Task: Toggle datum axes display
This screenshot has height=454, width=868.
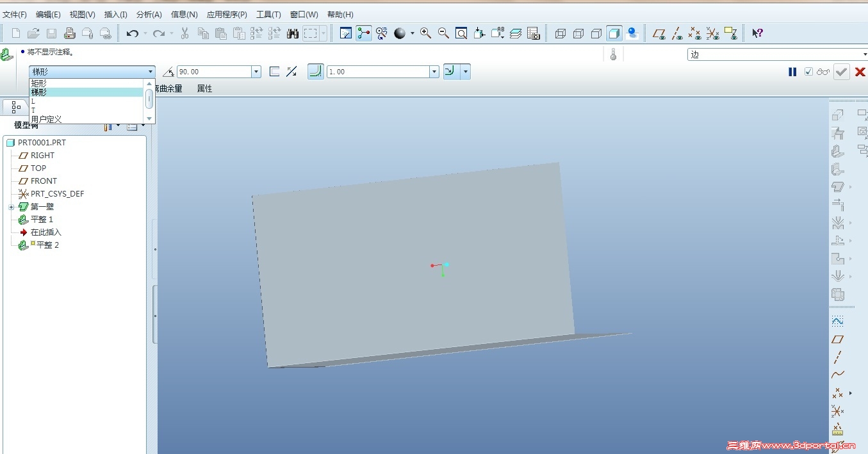Action: pyautogui.click(x=676, y=33)
